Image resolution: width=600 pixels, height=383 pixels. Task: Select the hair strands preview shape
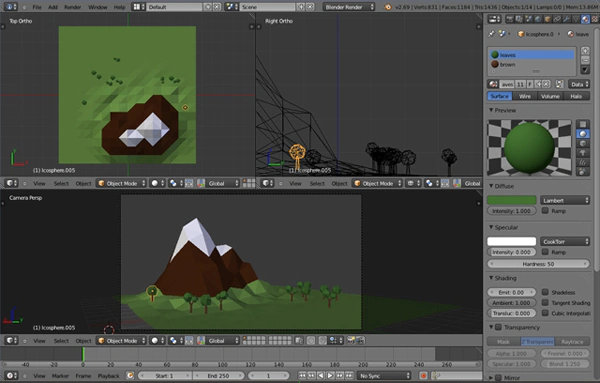[x=583, y=162]
